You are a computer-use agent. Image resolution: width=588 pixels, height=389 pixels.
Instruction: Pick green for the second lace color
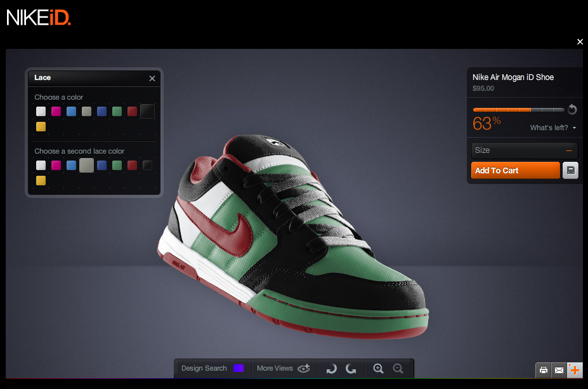pos(117,166)
